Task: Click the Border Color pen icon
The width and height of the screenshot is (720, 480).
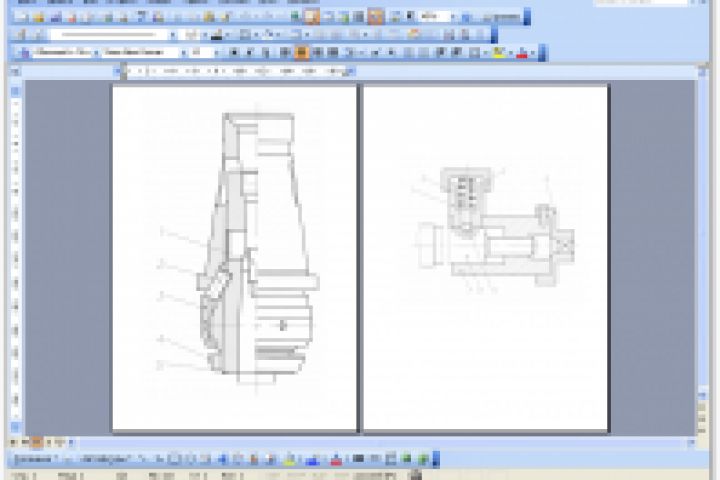Action: pyautogui.click(x=216, y=35)
